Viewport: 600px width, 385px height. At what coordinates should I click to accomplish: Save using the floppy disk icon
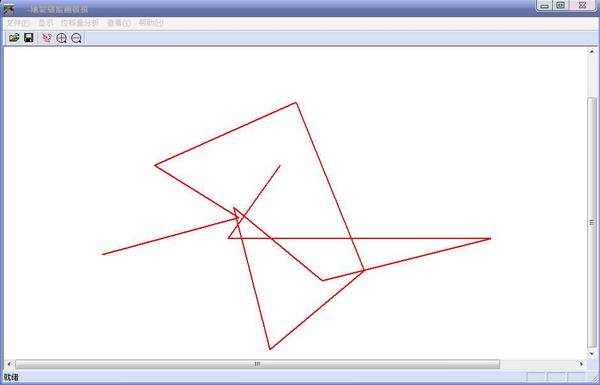[x=29, y=38]
